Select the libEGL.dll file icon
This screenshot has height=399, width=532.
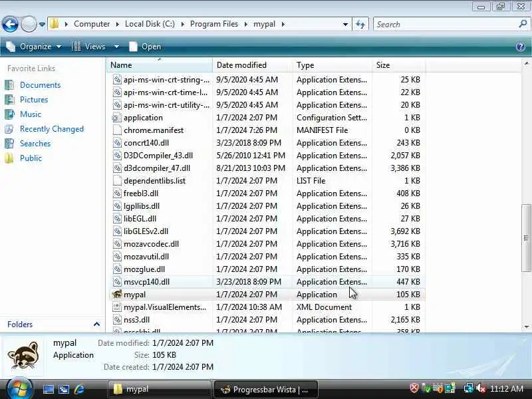click(x=117, y=219)
